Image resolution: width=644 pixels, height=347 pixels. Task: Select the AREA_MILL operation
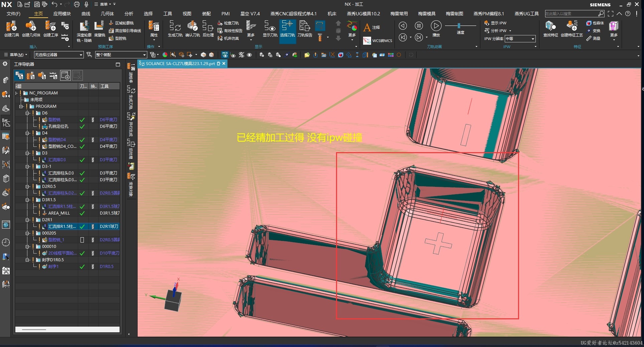(x=59, y=213)
